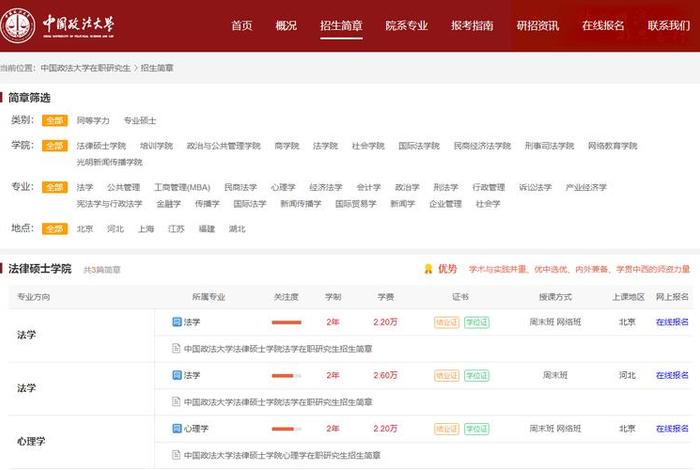Filter 学院 by 法律硕士学院
The image size is (700, 470).
[101, 146]
